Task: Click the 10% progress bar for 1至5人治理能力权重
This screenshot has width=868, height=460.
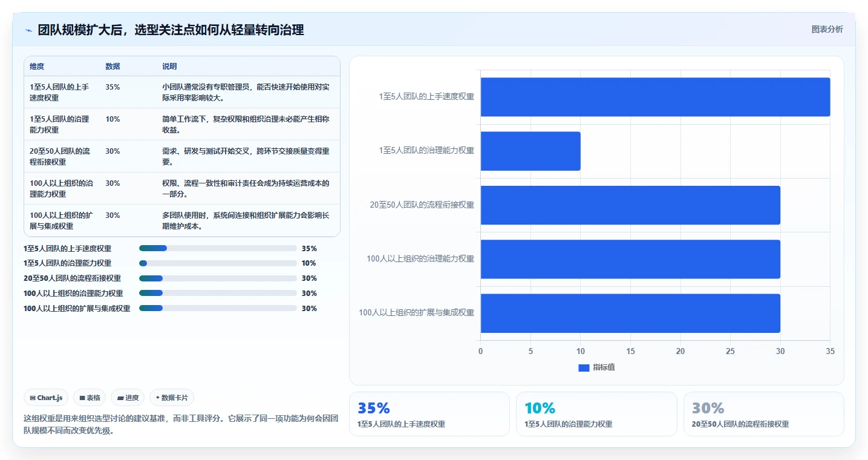Action: pyautogui.click(x=218, y=263)
